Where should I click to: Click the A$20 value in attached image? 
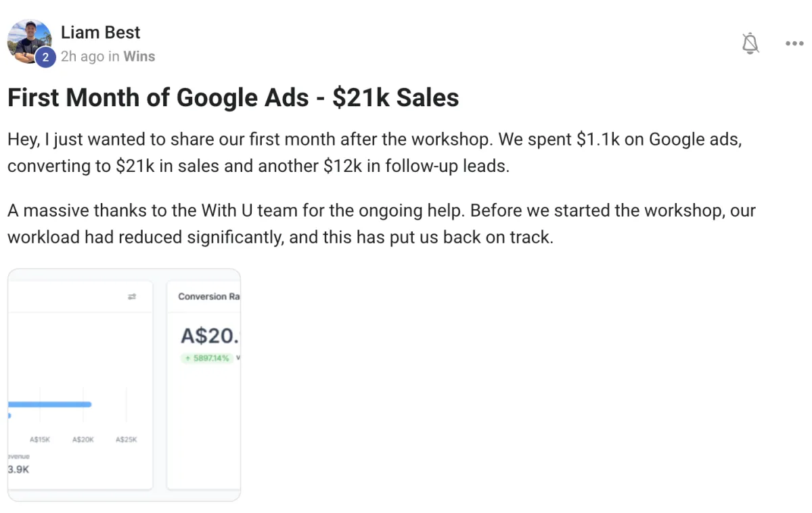210,336
